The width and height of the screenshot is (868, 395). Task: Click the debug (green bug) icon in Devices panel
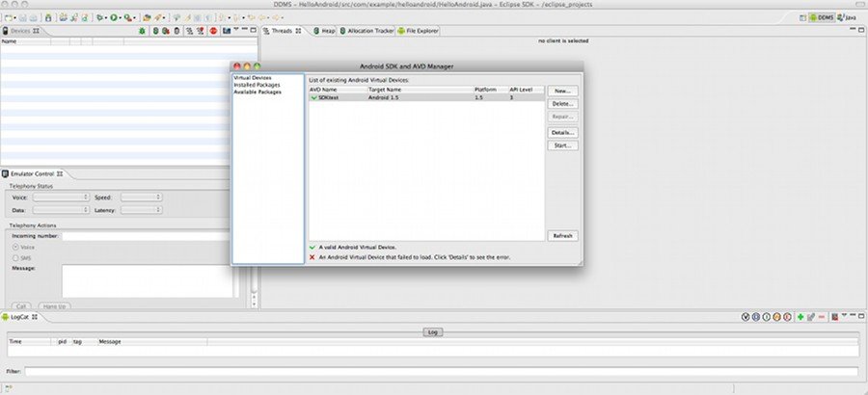[x=143, y=31]
